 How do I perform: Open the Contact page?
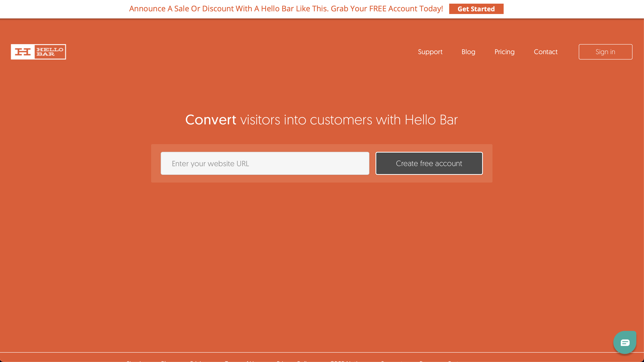546,51
